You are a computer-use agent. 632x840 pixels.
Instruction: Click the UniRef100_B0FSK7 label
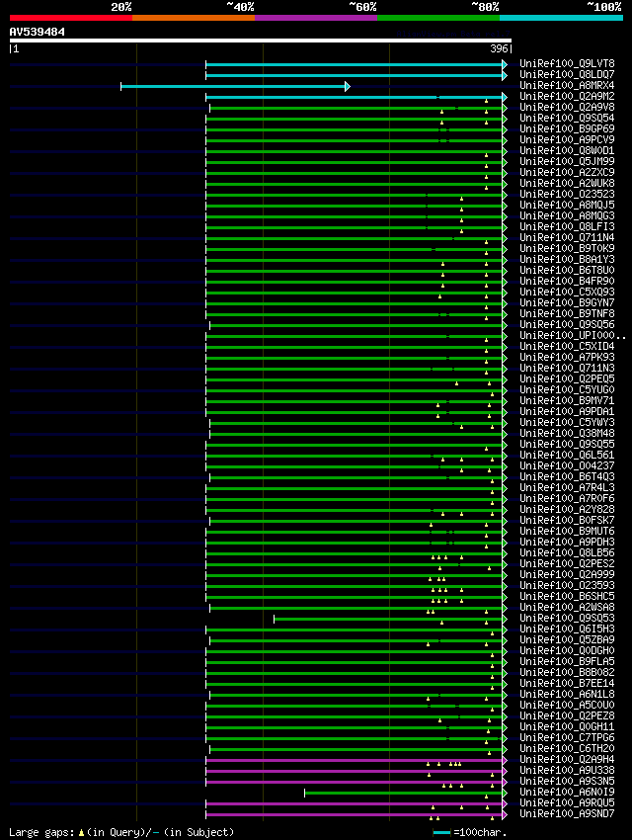coord(567,520)
